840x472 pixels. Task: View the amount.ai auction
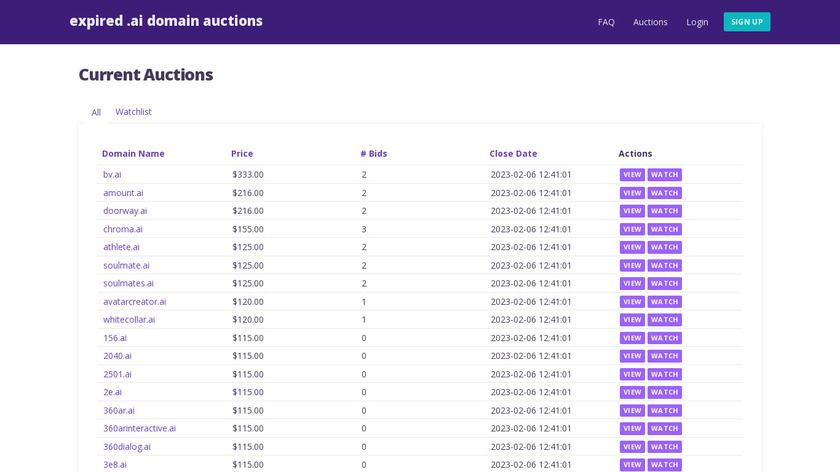click(x=632, y=193)
